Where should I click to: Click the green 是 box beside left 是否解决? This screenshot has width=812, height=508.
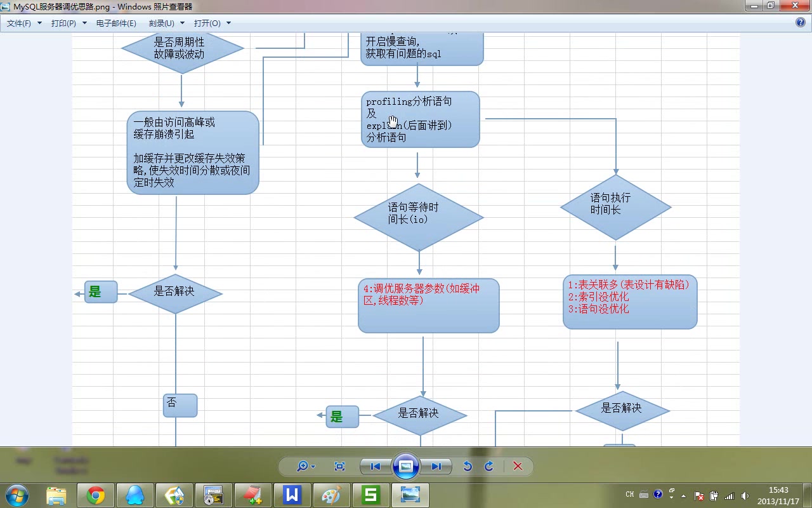101,292
